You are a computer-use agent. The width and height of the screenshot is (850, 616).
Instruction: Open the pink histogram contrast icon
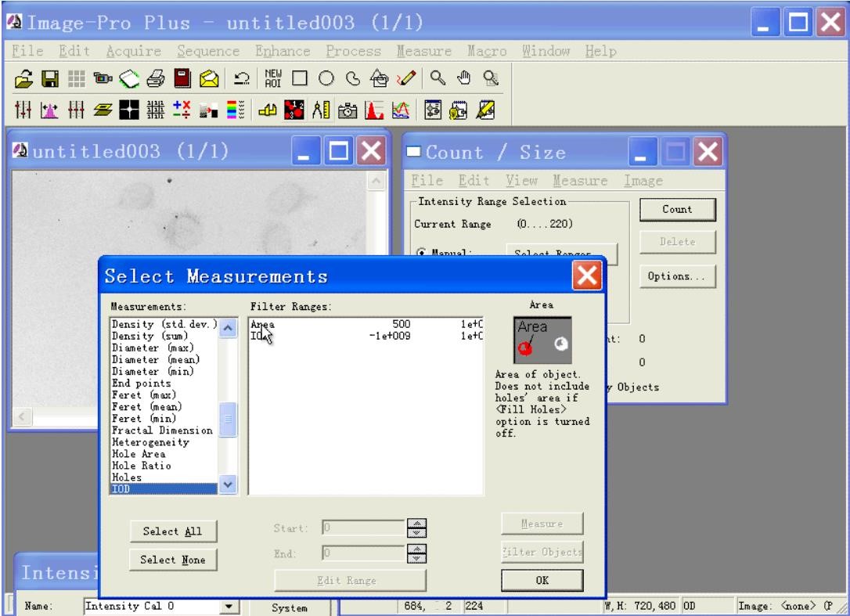pyautogui.click(x=49, y=110)
